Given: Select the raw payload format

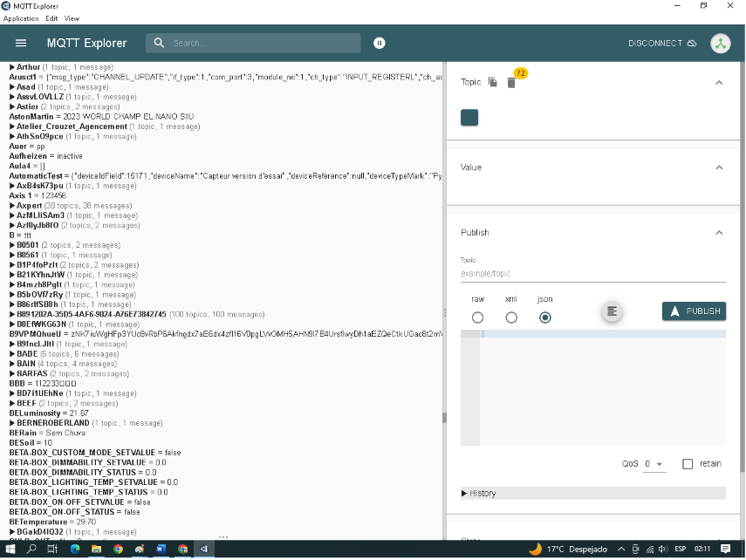Looking at the screenshot, I should tap(477, 318).
